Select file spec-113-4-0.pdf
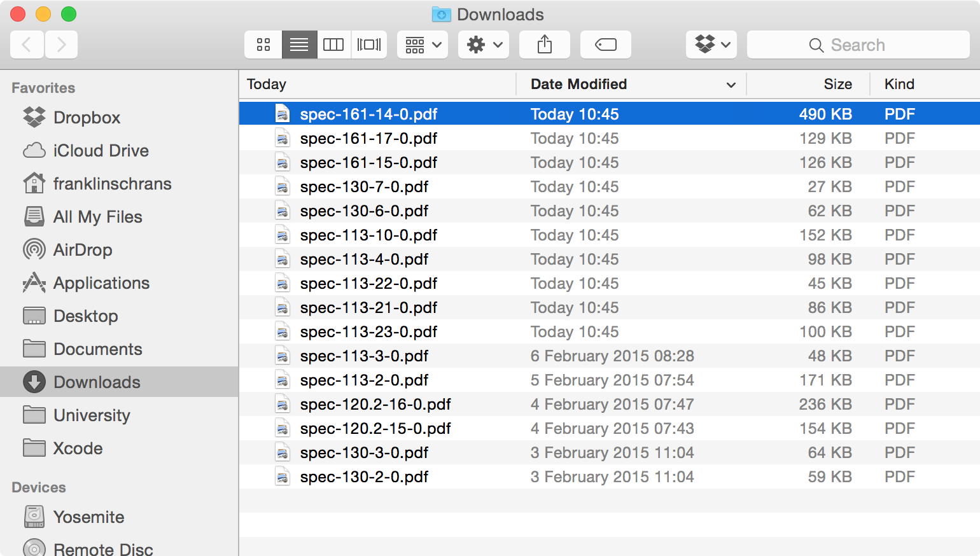The width and height of the screenshot is (980, 556). [x=610, y=259]
